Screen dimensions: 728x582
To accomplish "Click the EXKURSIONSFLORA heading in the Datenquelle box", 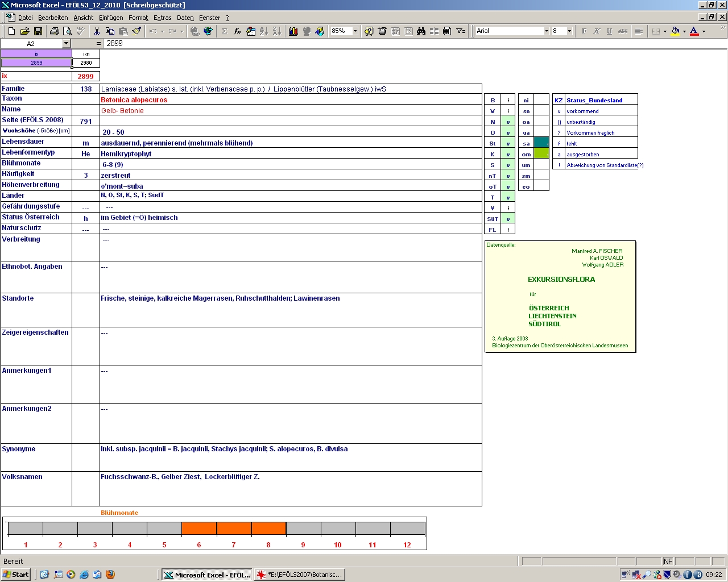I will click(561, 280).
